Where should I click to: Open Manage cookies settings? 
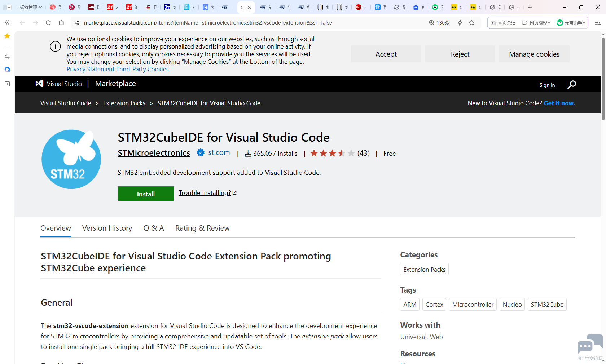(534, 54)
